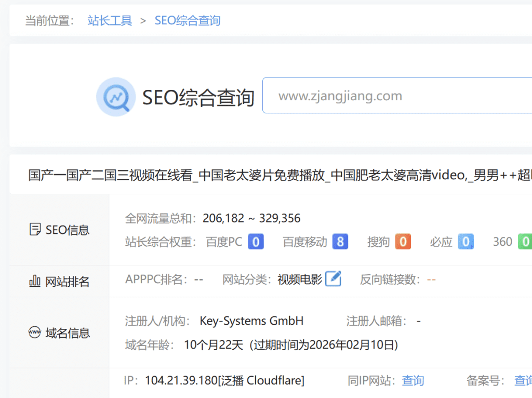Click the 必应 weight badge
Viewport: 532px width, 398px height.
click(465, 242)
